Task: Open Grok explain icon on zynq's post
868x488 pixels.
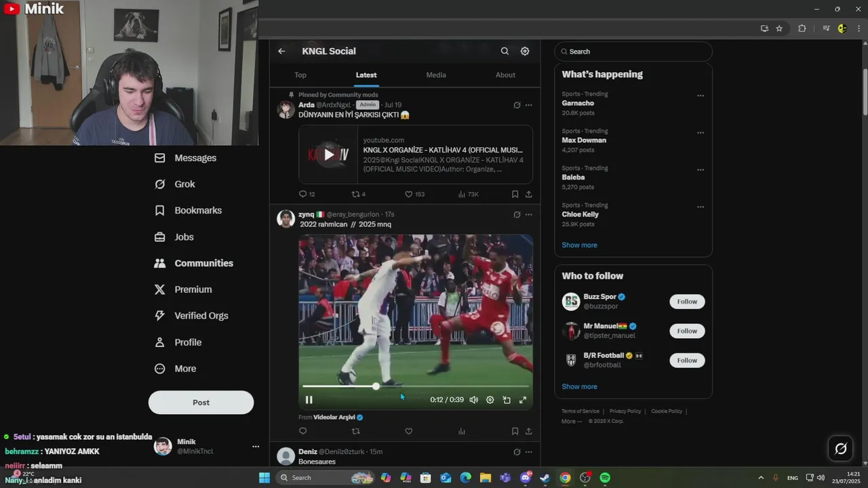Action: click(517, 215)
